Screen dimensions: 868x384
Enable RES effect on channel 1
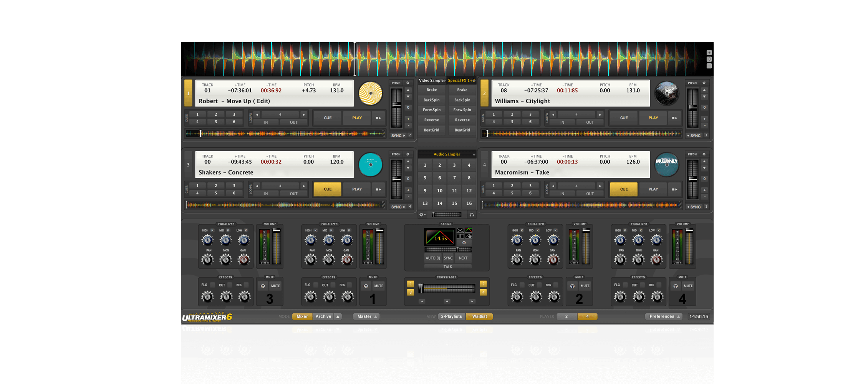click(x=349, y=285)
